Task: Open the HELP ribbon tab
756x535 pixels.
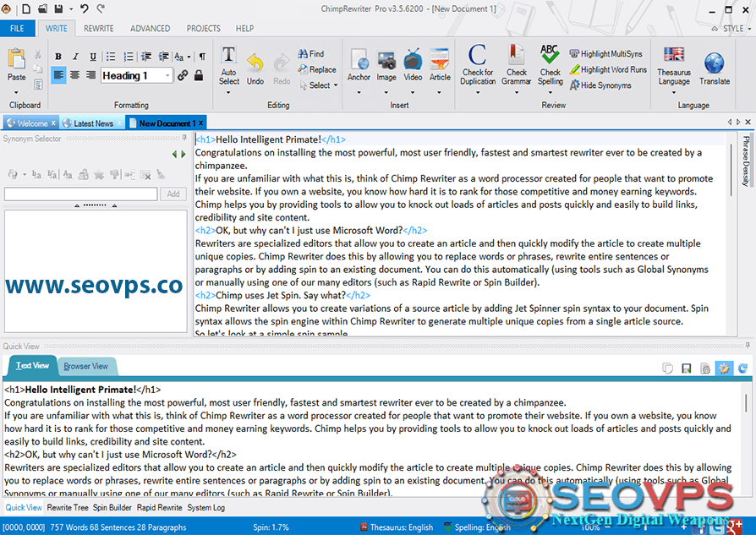Action: click(x=244, y=29)
